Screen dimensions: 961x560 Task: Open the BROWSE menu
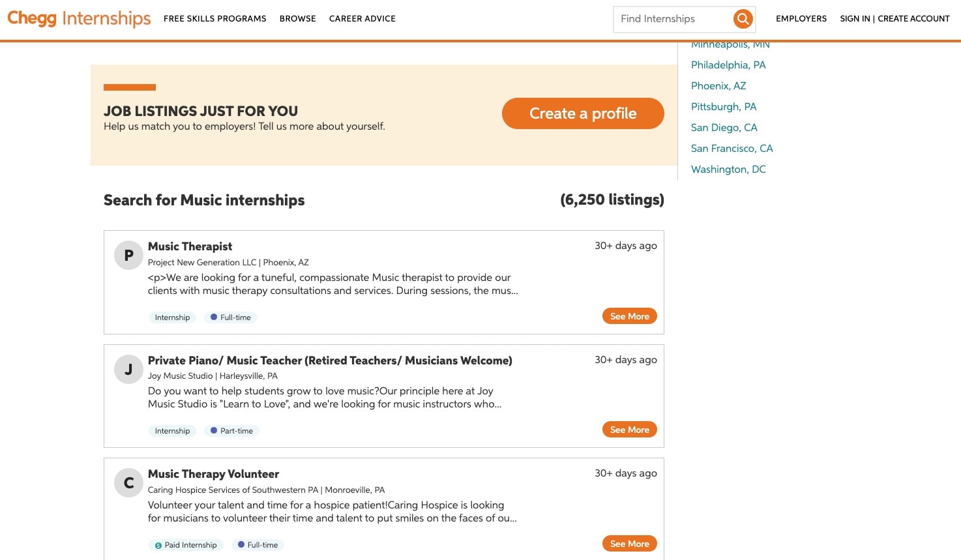pyautogui.click(x=297, y=19)
